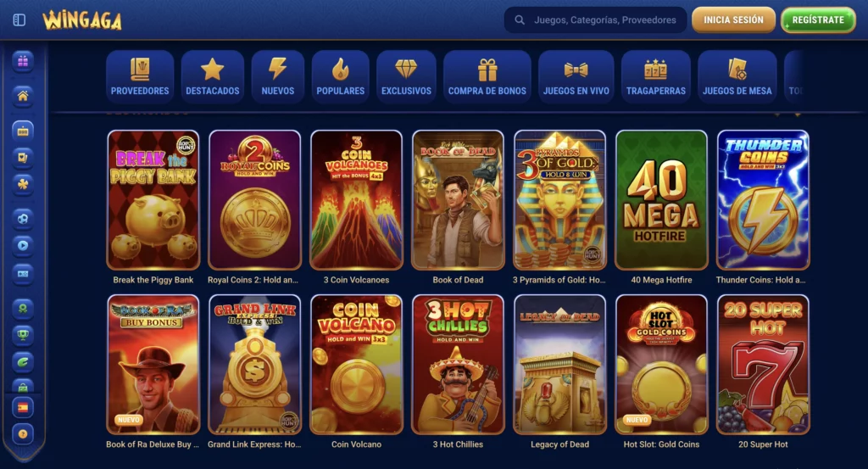Click the question mark help icon

[x=23, y=434]
